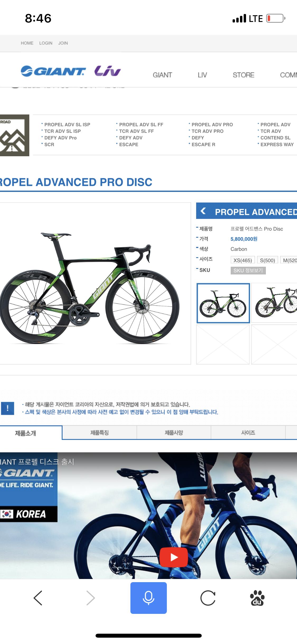Click the Giant logo
The width and height of the screenshot is (297, 644).
pos(53,71)
